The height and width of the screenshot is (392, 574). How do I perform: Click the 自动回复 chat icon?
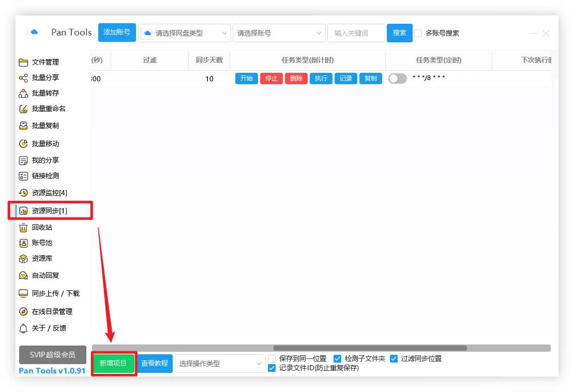[x=23, y=276]
